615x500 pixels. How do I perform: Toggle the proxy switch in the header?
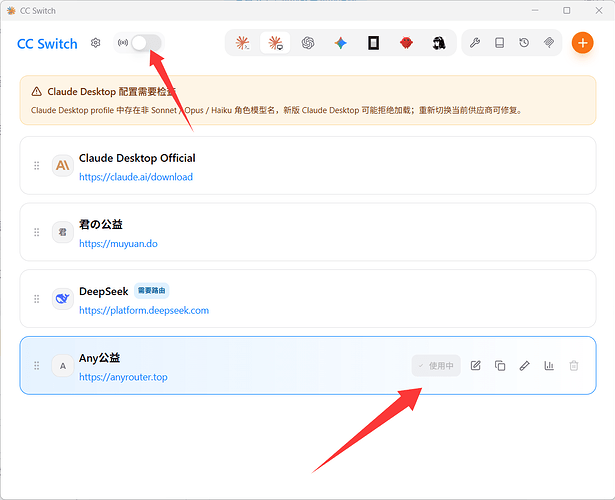click(x=146, y=43)
